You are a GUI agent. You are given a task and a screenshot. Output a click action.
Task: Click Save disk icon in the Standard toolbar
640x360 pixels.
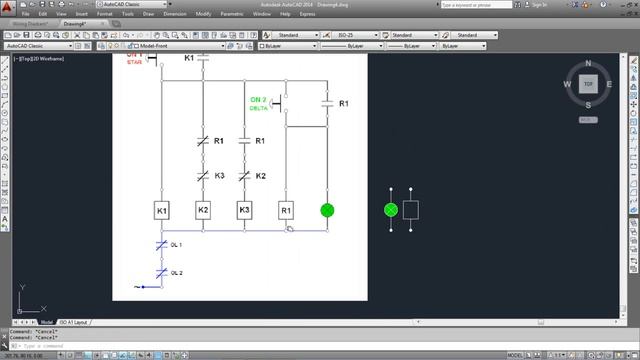pos(26,36)
